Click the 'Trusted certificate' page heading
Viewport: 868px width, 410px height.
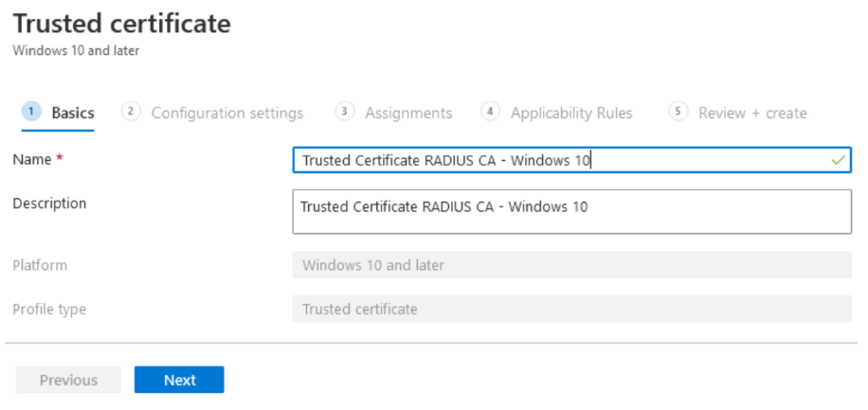121,23
